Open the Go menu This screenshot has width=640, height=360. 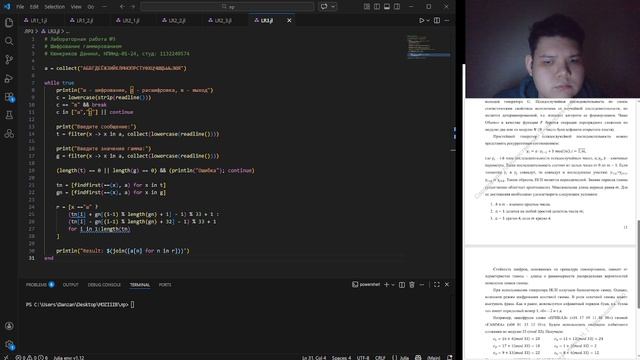91,7
